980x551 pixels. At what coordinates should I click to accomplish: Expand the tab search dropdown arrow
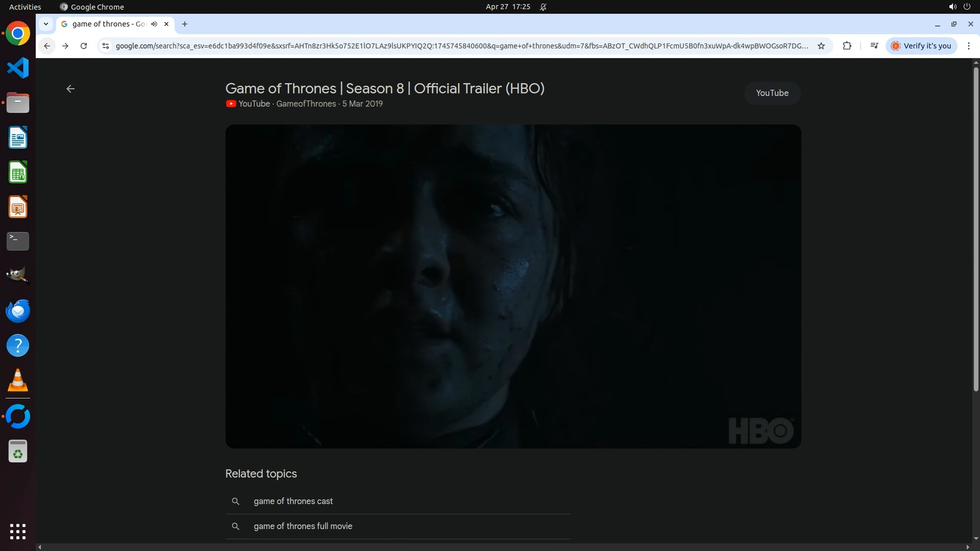coord(46,24)
